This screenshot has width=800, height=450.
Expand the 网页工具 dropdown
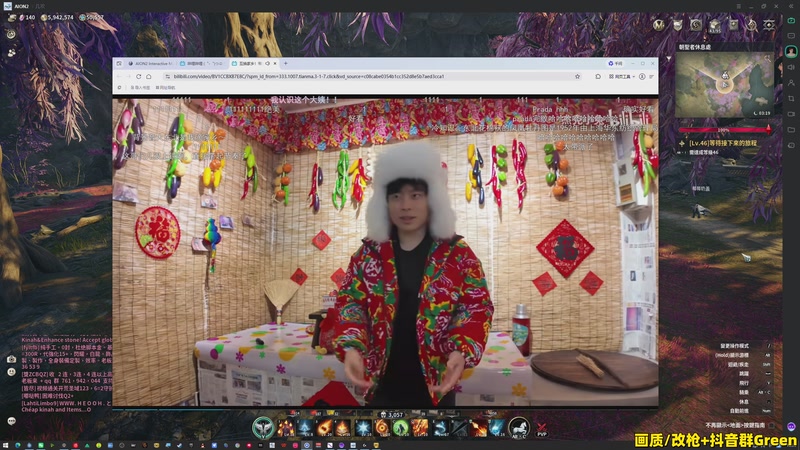[622, 76]
